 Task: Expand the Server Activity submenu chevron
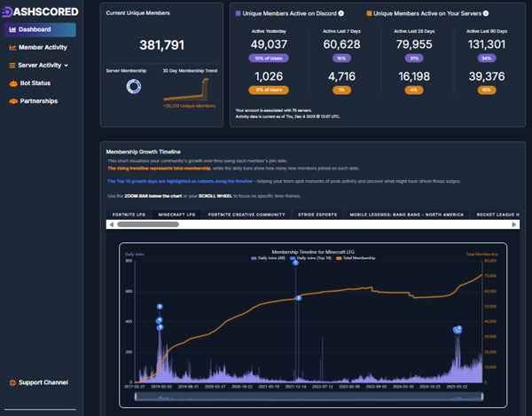click(x=66, y=66)
